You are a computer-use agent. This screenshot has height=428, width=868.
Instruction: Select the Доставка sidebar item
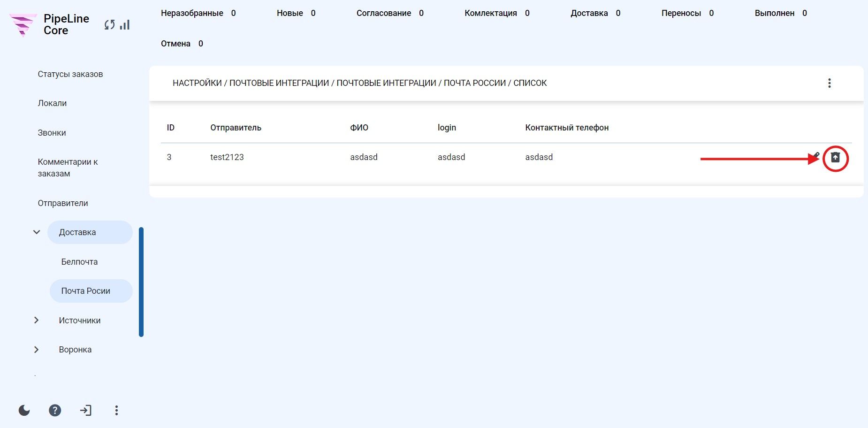(90, 232)
